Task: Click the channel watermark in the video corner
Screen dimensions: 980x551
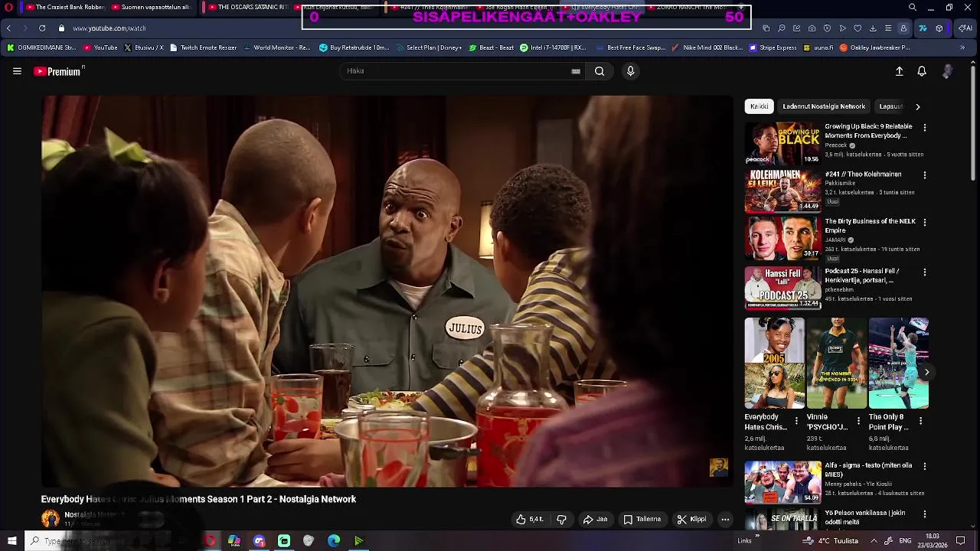Action: pyautogui.click(x=718, y=468)
